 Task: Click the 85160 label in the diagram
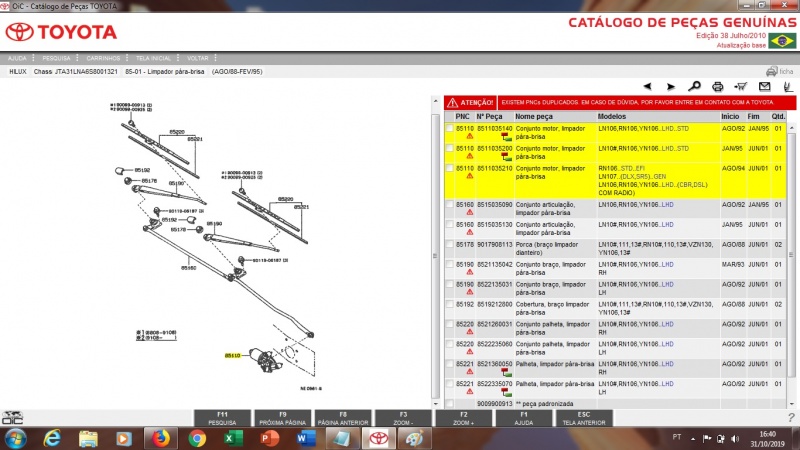188,268
